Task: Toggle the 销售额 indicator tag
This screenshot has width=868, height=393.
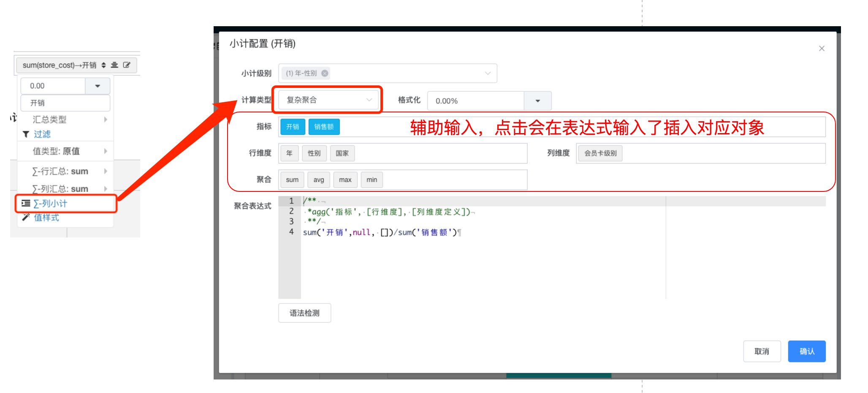Action: (x=324, y=127)
